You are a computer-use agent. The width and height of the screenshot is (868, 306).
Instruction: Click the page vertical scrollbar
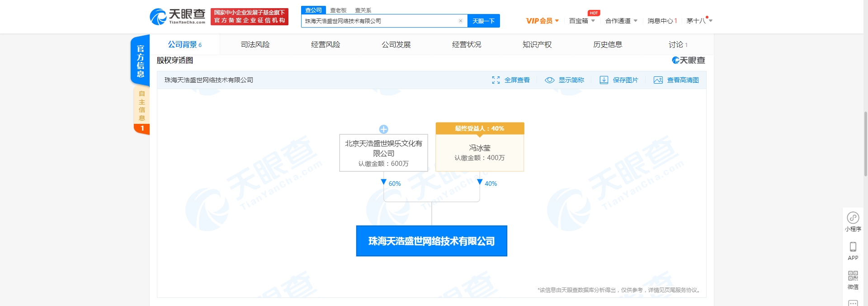click(x=866, y=144)
